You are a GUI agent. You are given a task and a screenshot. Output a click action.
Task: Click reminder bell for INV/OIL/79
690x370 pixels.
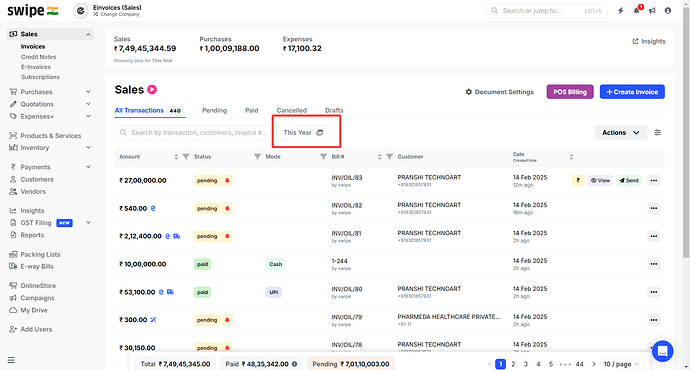[x=227, y=320]
